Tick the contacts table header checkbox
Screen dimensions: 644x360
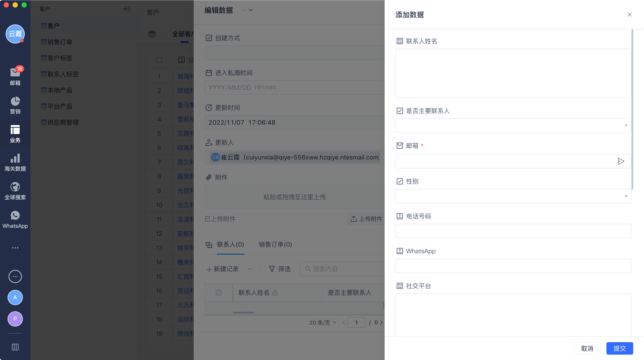[218, 292]
